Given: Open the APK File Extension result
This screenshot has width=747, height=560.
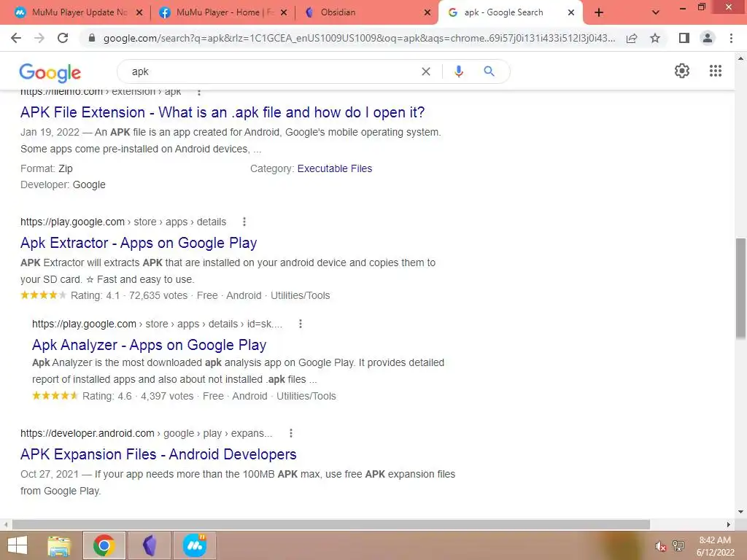Looking at the screenshot, I should 222,112.
